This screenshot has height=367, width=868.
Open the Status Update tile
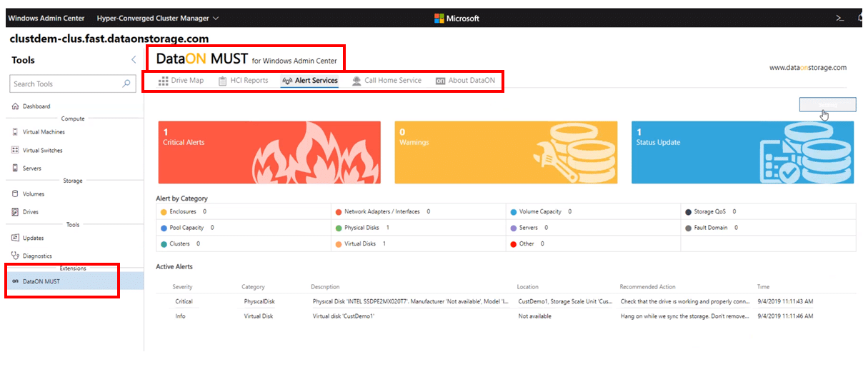(x=742, y=152)
